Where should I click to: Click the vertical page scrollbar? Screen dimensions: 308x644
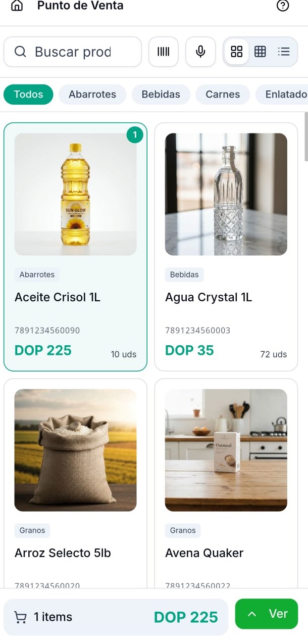pos(305,136)
